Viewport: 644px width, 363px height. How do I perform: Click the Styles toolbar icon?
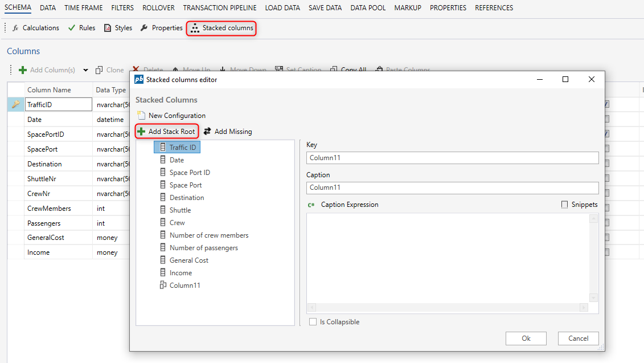tap(108, 28)
